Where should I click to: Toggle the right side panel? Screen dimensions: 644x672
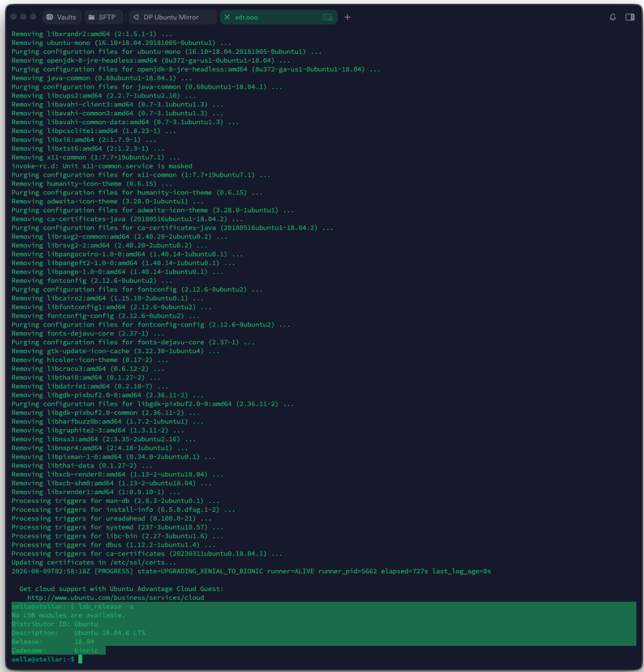630,17
